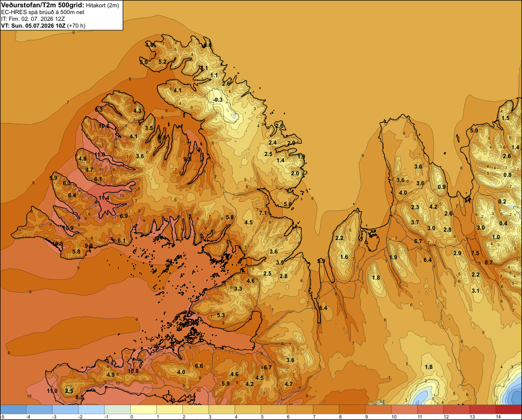Screen dimensions: 522x420
Task: Click the dark red 14 degree legend swatch
Action: coord(508,410)
